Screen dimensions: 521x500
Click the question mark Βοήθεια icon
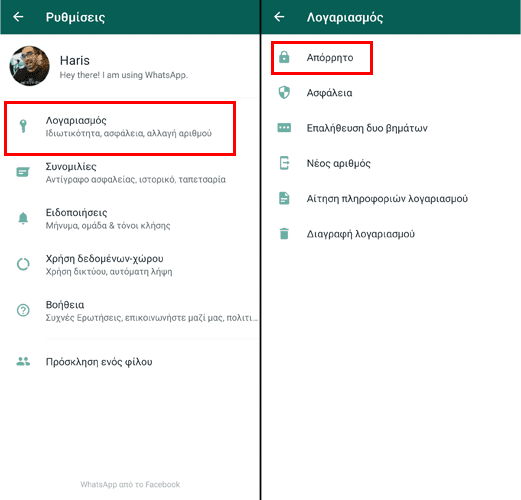(23, 310)
